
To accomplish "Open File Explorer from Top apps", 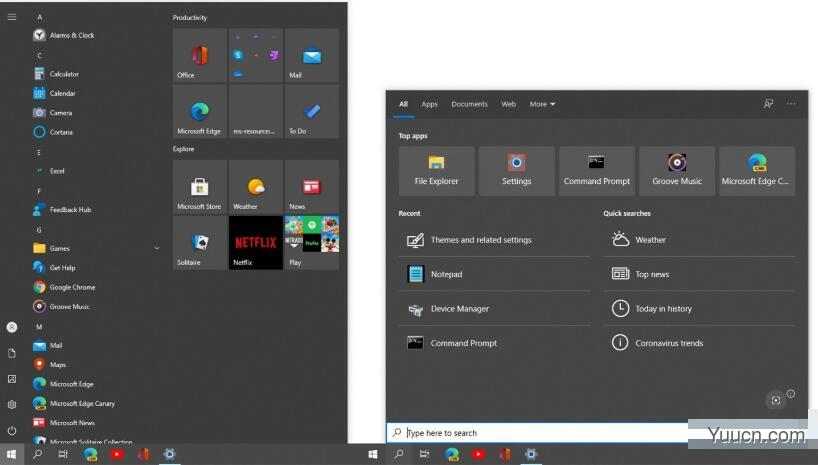I will pos(437,171).
